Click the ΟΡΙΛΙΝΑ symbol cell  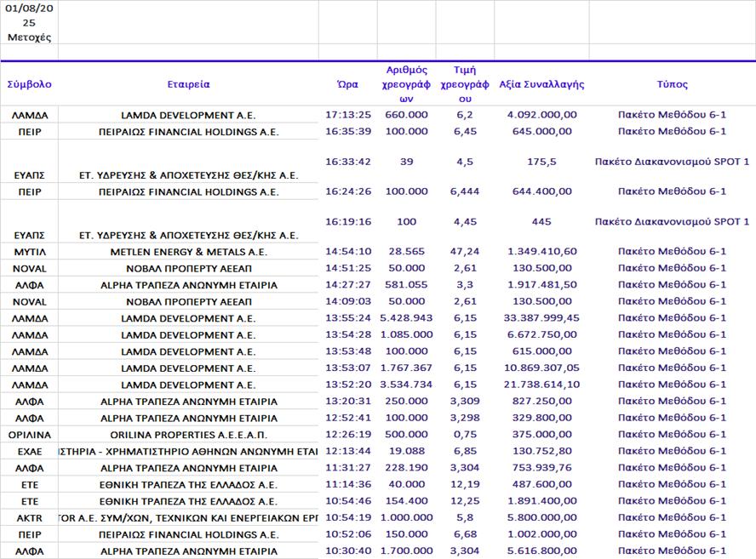[x=29, y=435]
